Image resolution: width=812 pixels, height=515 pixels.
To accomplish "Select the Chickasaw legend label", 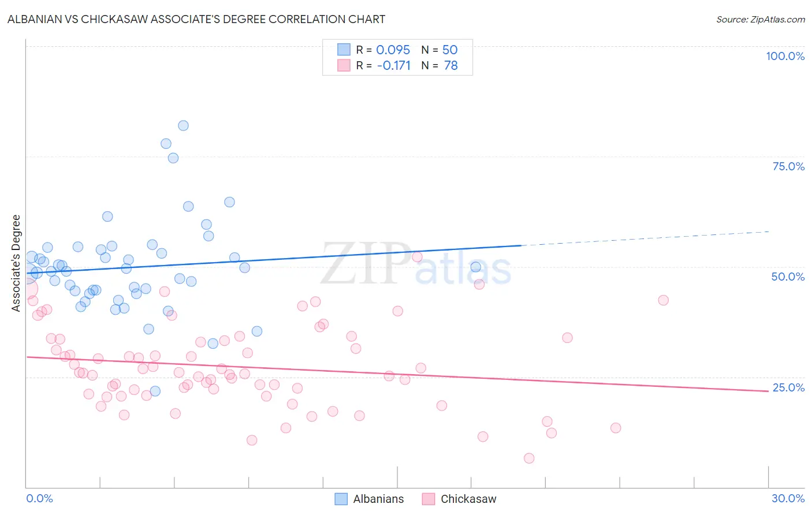I will tap(468, 499).
